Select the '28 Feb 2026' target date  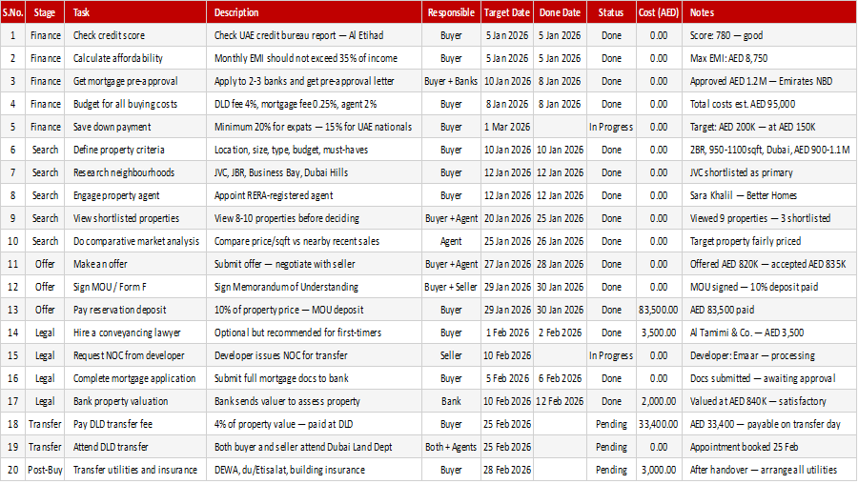click(x=507, y=470)
